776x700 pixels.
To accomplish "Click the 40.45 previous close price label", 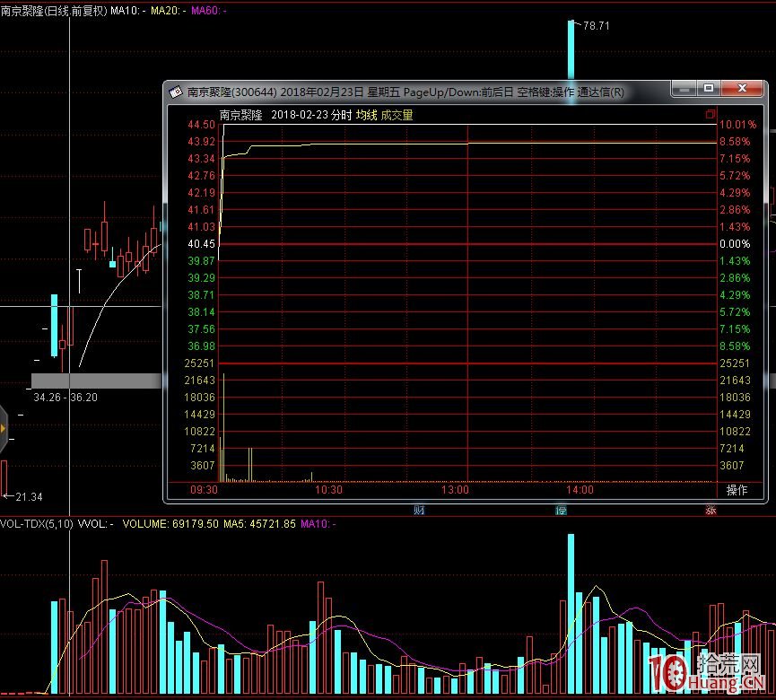I will [202, 244].
